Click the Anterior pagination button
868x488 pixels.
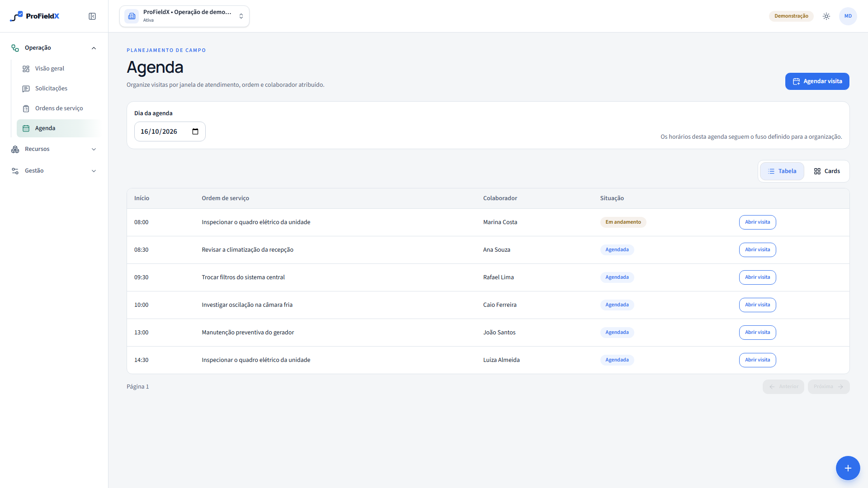[x=783, y=387]
